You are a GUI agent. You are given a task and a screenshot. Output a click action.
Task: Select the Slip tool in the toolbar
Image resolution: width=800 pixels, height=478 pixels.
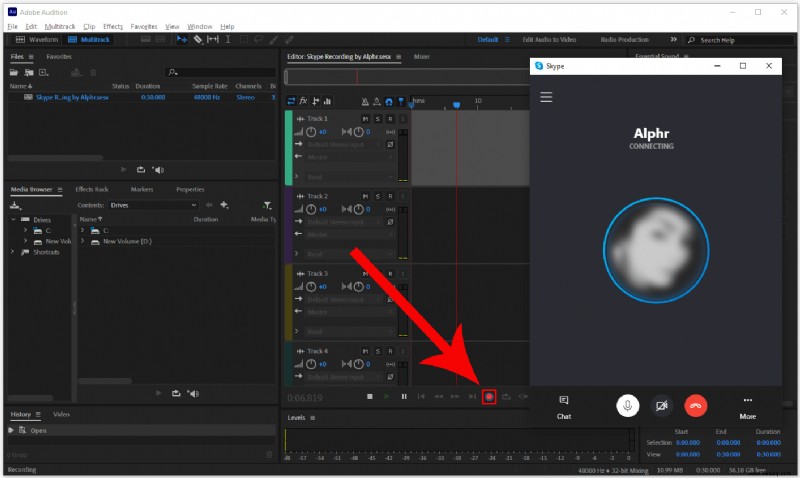pos(213,39)
